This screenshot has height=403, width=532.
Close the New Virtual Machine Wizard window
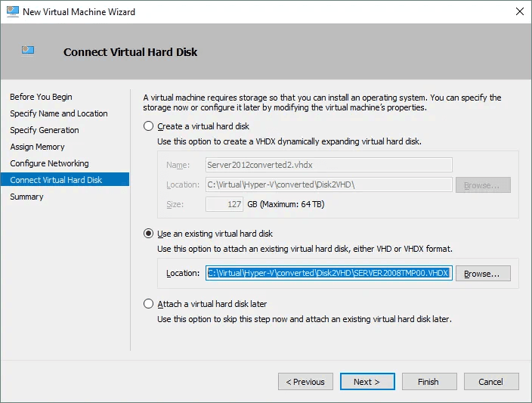click(x=520, y=11)
